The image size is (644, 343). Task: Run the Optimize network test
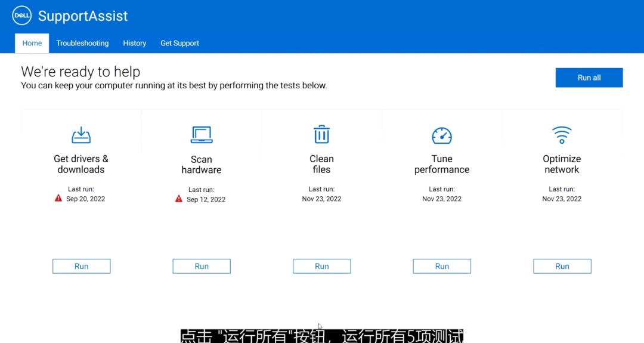click(562, 266)
